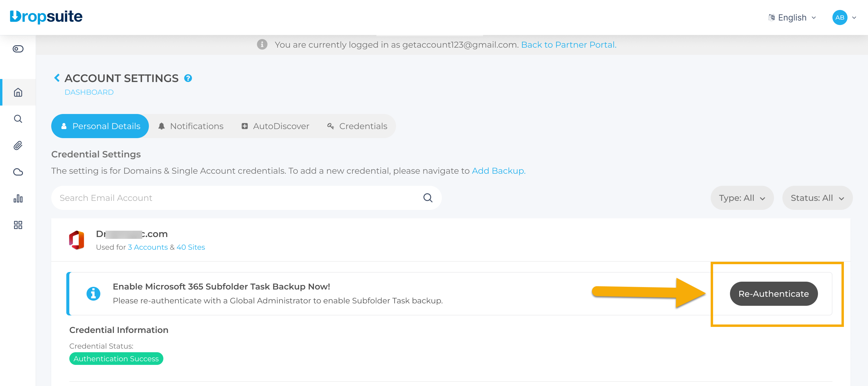Follow the Back to Partner Portal link
The width and height of the screenshot is (868, 386).
(x=568, y=45)
